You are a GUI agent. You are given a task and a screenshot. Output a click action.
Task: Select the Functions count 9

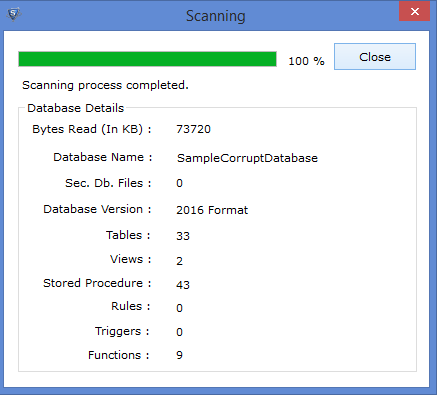coord(179,355)
